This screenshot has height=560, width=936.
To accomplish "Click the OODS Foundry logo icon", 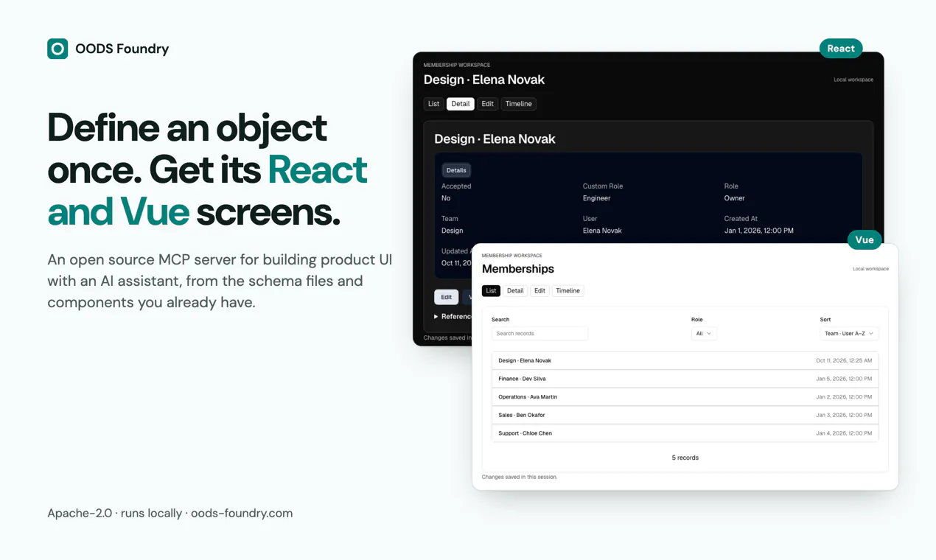I will coord(57,49).
